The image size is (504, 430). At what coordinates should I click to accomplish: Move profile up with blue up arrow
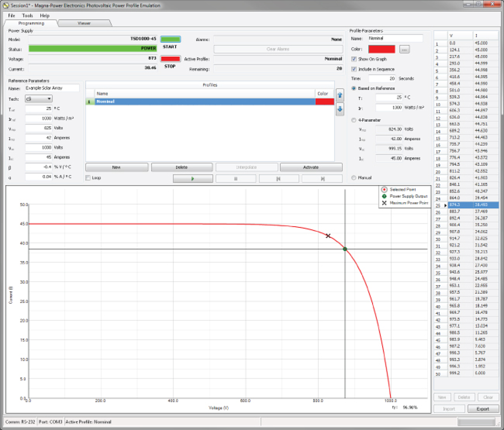point(340,95)
